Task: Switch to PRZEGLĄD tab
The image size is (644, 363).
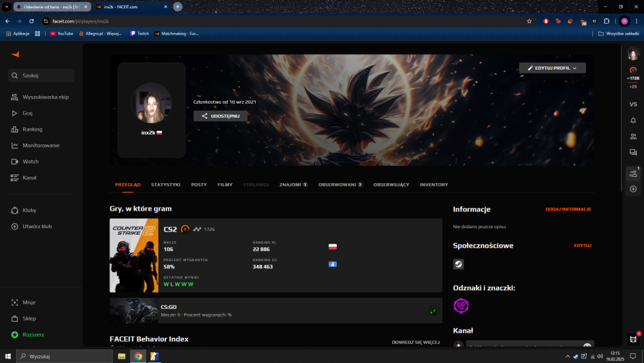Action: 128,184
